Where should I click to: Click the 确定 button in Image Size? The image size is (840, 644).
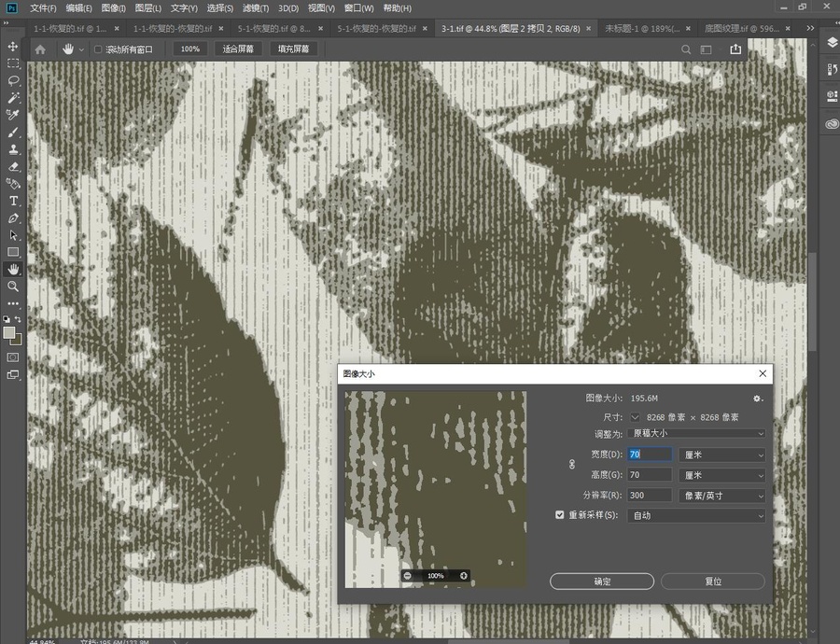click(602, 581)
